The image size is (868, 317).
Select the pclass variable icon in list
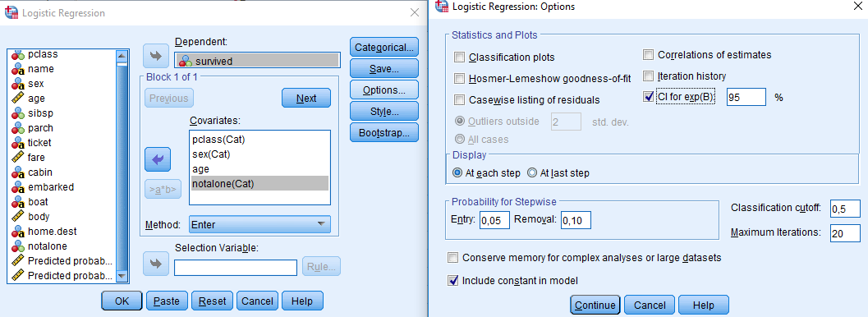[x=19, y=54]
